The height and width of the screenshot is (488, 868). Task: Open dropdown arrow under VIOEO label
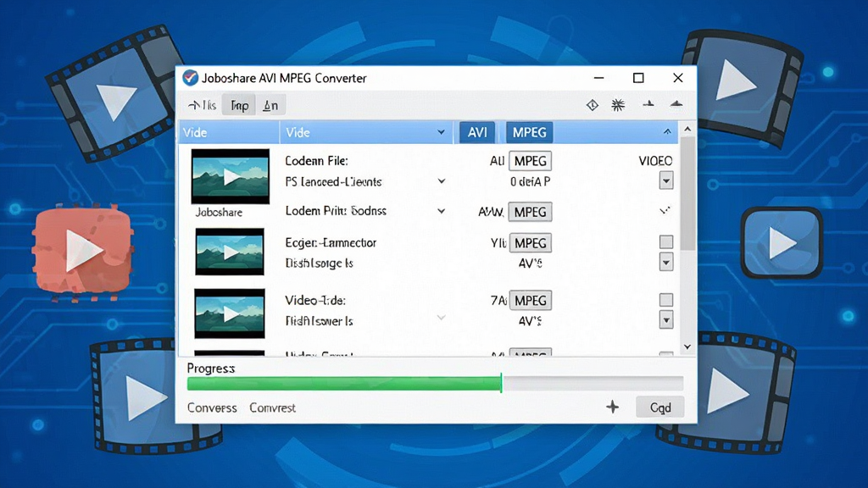[666, 180]
